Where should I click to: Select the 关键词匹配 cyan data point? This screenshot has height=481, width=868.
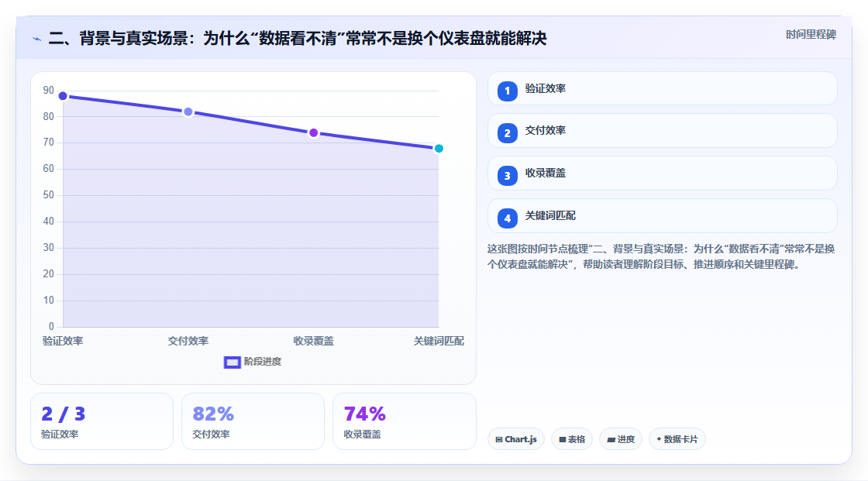(x=439, y=149)
